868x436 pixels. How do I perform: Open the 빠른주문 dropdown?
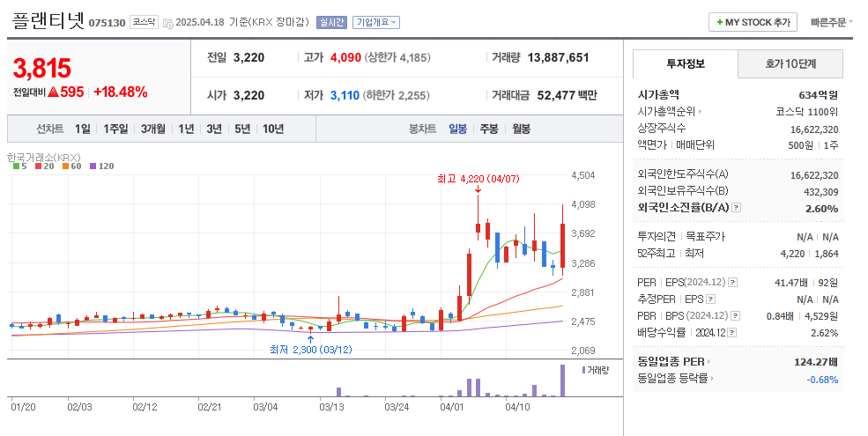832,22
